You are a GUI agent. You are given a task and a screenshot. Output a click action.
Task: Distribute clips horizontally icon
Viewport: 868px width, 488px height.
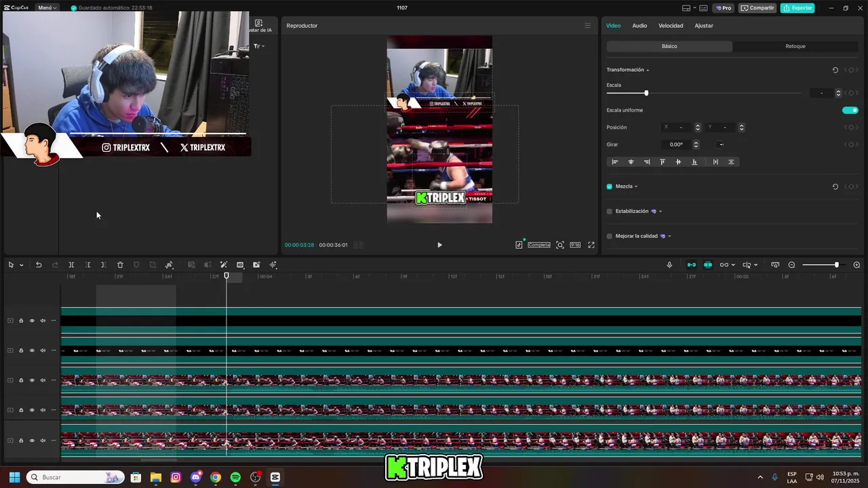click(x=715, y=162)
